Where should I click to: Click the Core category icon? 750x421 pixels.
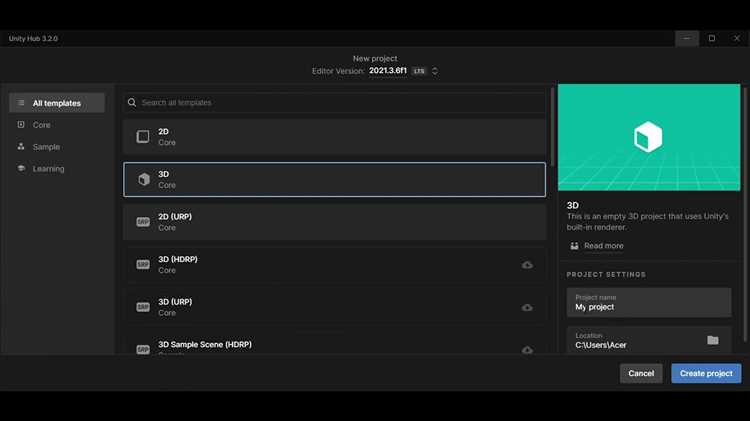(21, 124)
